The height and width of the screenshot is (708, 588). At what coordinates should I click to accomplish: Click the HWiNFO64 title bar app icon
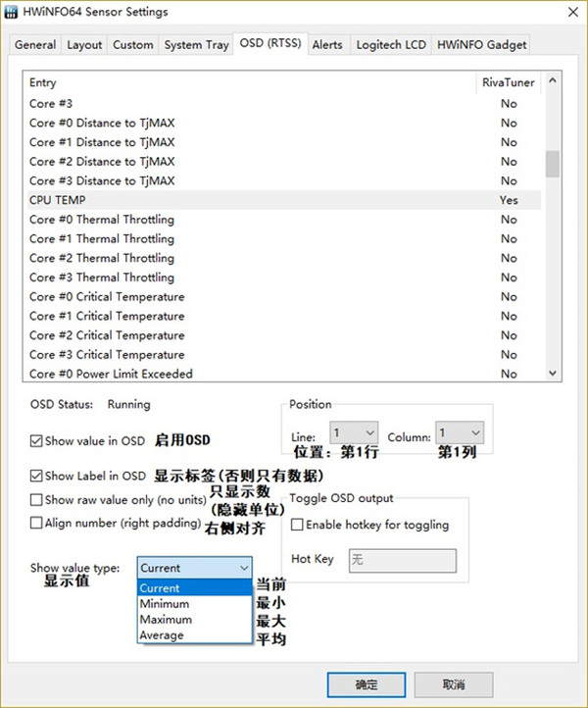click(15, 12)
